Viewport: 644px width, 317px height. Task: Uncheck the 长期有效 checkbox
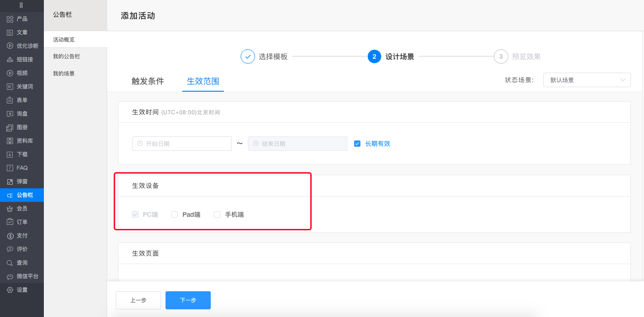click(357, 143)
